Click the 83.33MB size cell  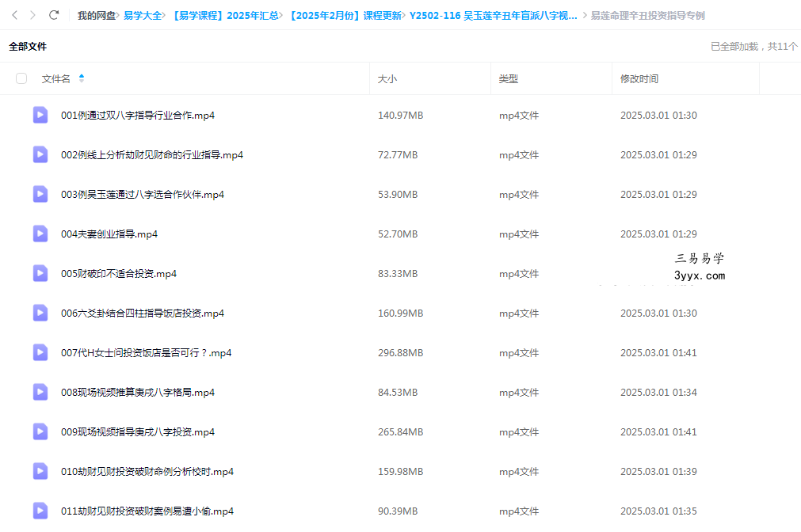[x=398, y=274]
